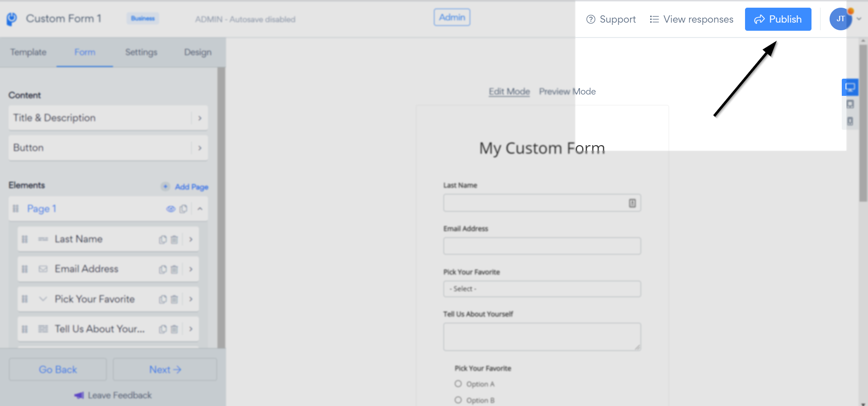Expand the Title & Description section
The image size is (868, 406).
click(x=108, y=118)
